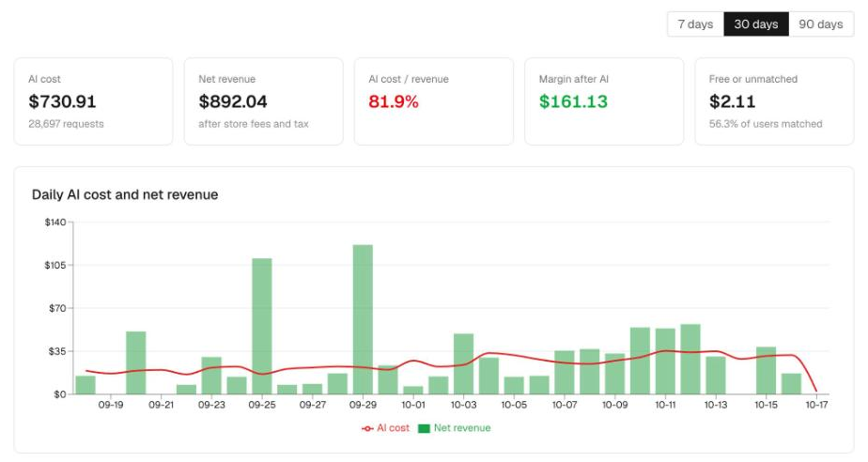Screen dimensions: 868x462
Task: Click the 09-19 x-axis label
Action: pyautogui.click(x=111, y=405)
